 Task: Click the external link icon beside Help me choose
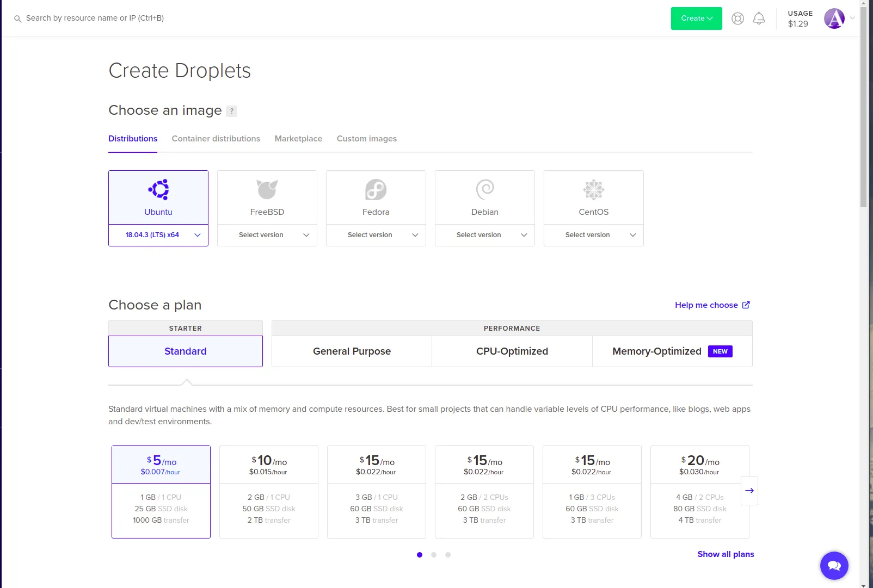click(746, 305)
